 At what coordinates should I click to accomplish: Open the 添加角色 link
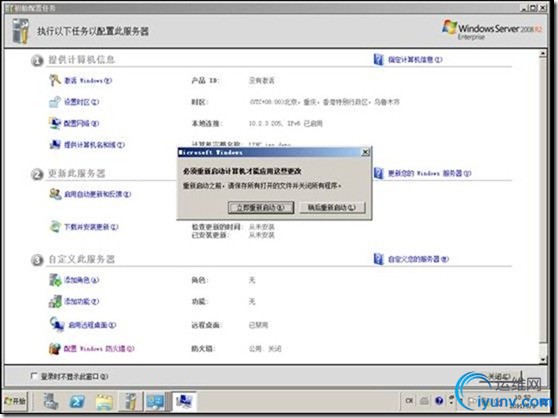[x=81, y=280]
